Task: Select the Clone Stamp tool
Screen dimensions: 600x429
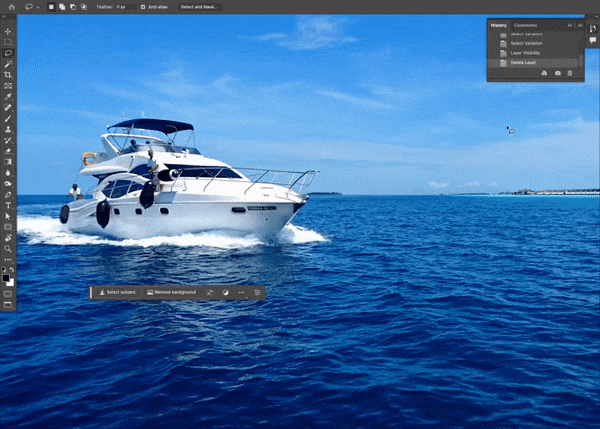Action: (x=8, y=129)
